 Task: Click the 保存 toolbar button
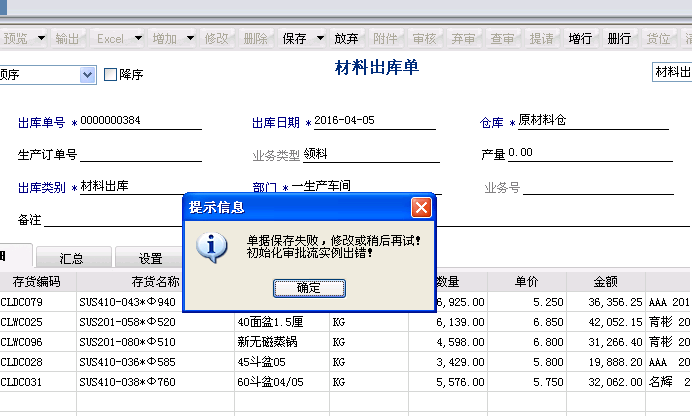[x=294, y=39]
